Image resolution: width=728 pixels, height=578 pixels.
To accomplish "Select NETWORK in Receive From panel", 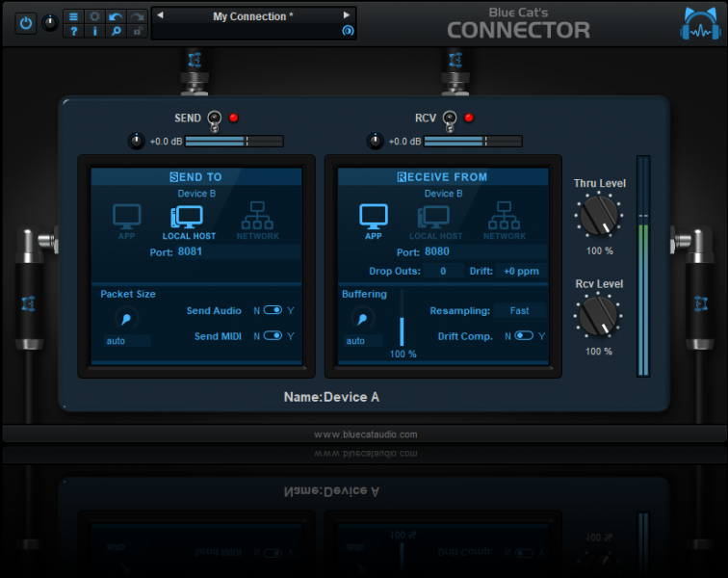I will 505,222.
